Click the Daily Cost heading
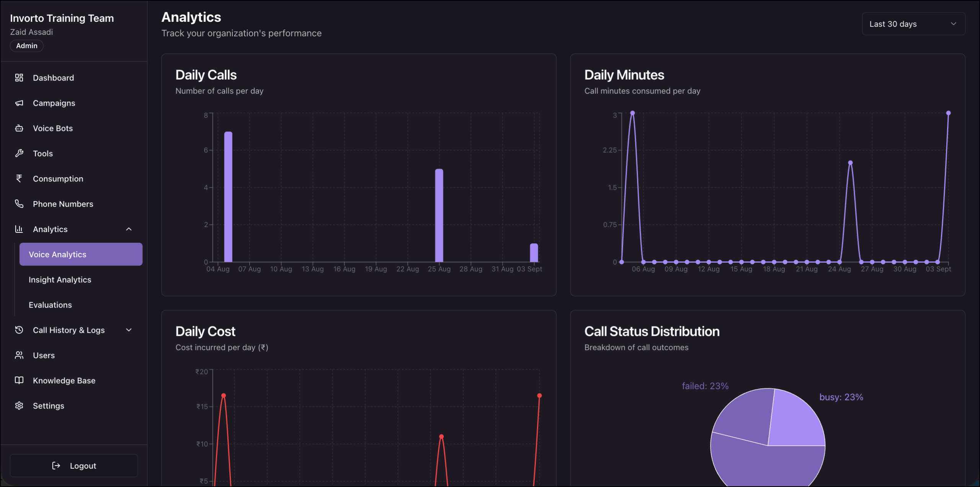980x487 pixels. [x=205, y=331]
